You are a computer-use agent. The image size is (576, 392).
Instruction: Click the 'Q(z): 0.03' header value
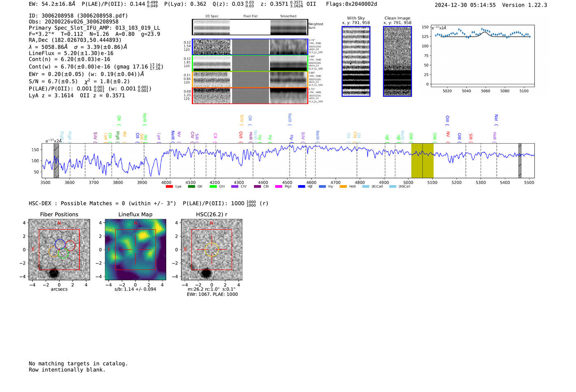228,4
